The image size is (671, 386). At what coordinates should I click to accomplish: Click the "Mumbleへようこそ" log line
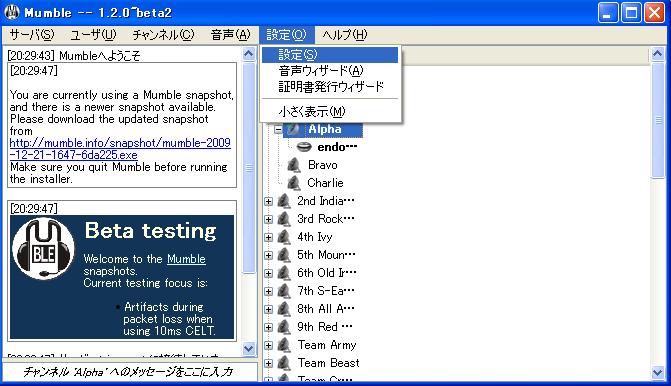[99, 56]
